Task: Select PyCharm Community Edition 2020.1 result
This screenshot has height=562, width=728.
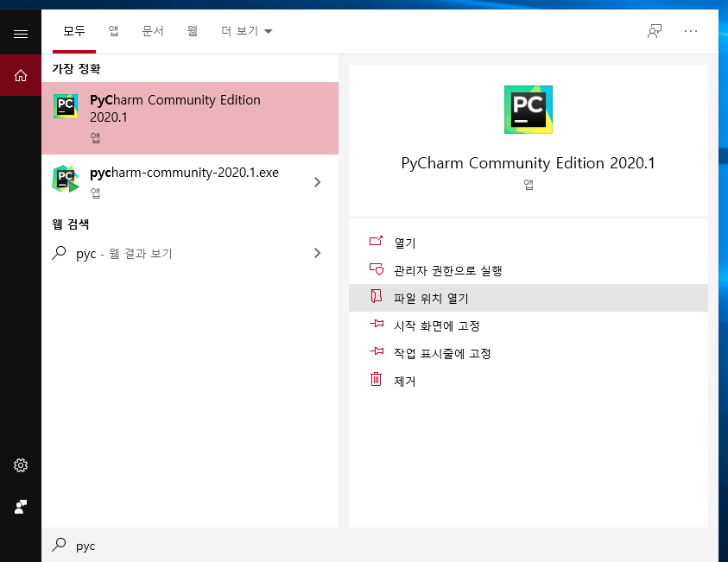Action: (x=190, y=118)
